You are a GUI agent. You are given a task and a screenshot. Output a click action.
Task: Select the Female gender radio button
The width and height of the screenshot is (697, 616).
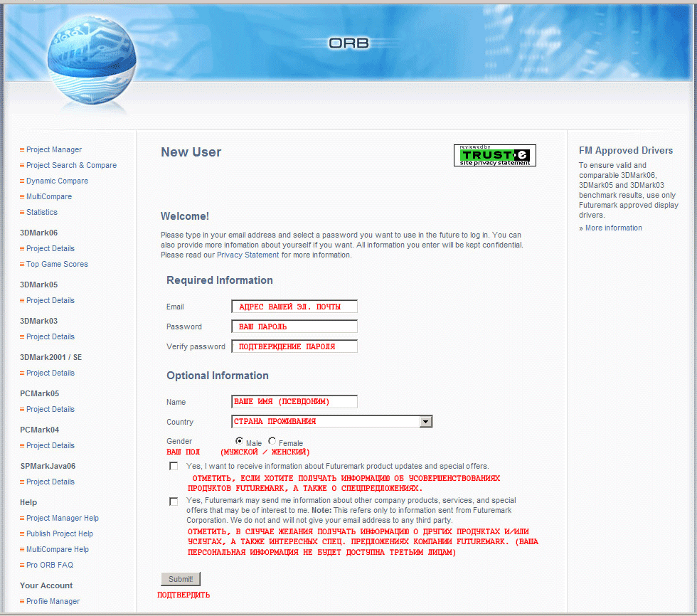point(272,441)
